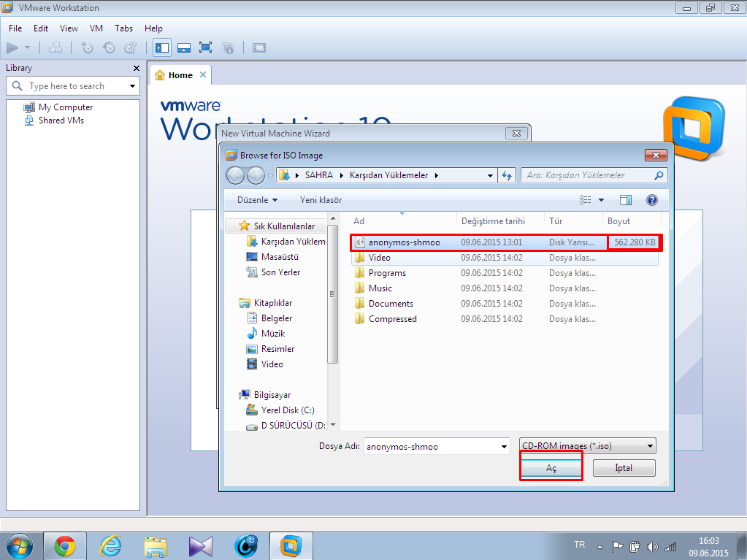Select Kitaplıklar in the sidebar
747x560 pixels.
pos(265,303)
